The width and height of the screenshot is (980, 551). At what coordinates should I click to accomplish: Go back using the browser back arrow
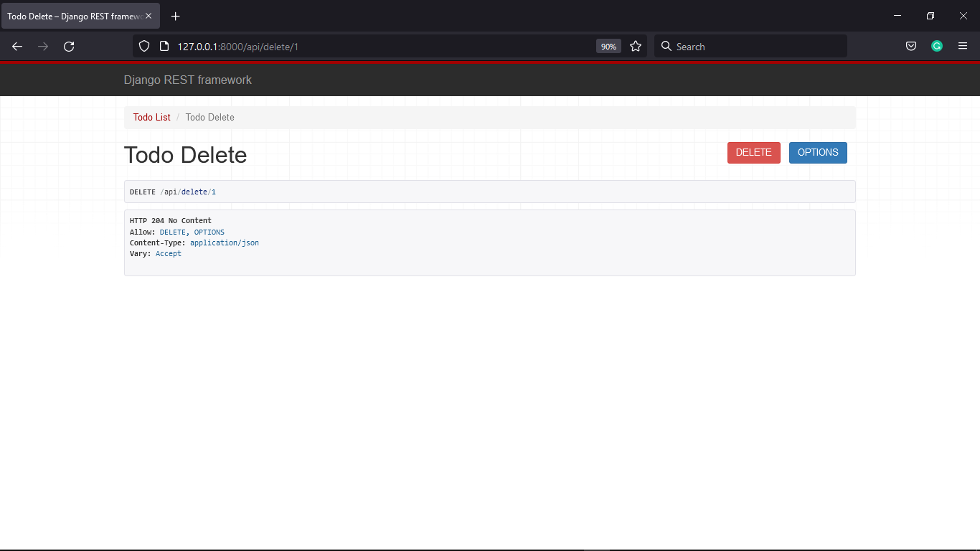coord(17,47)
